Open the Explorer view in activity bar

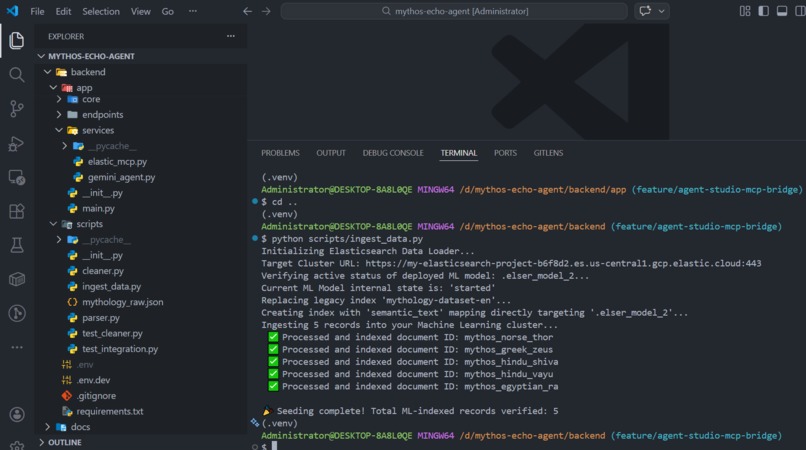[16, 40]
